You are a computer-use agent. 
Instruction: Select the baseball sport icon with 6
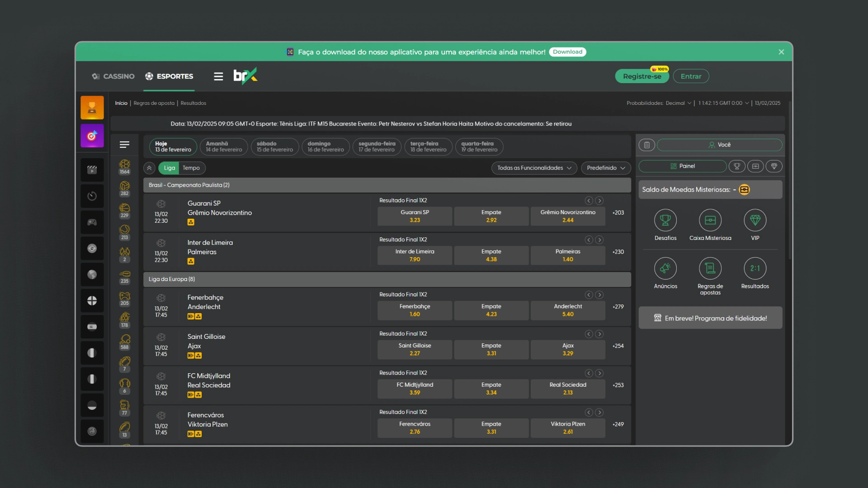[125, 386]
